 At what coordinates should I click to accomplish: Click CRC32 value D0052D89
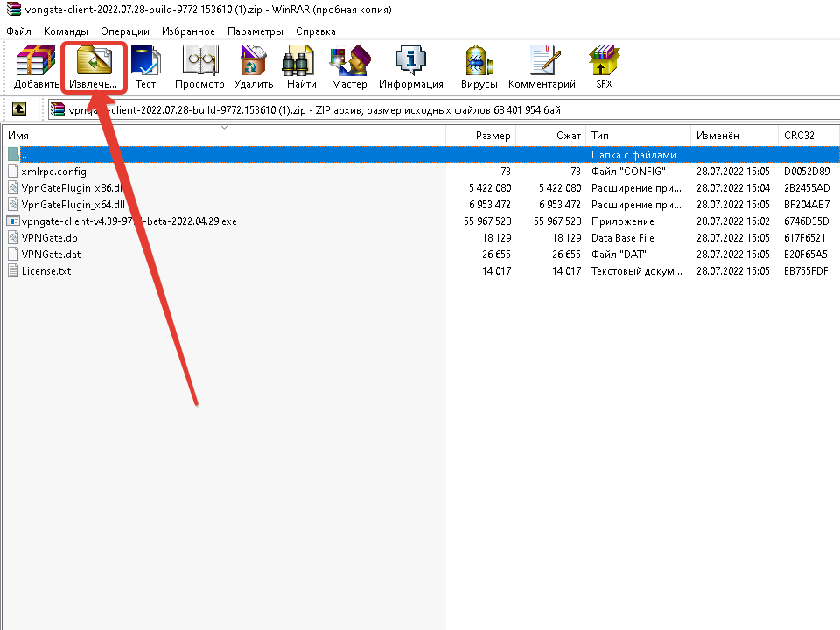click(807, 171)
